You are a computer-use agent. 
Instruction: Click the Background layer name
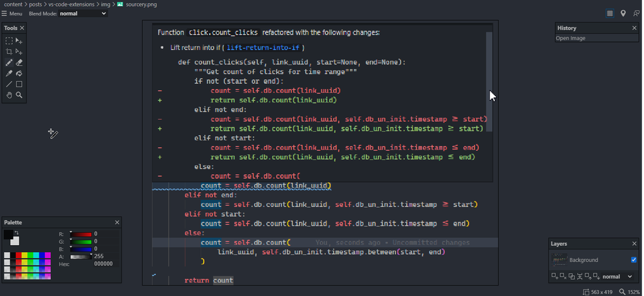583,260
